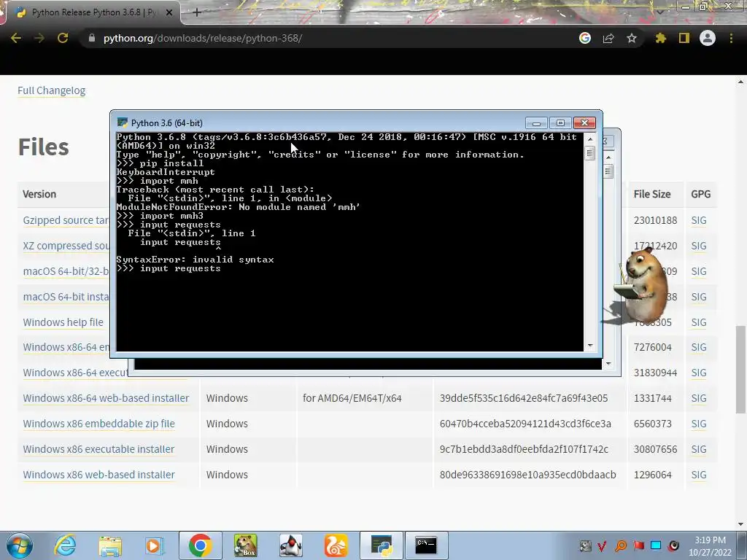Click the Google icon in address bar

tap(585, 38)
